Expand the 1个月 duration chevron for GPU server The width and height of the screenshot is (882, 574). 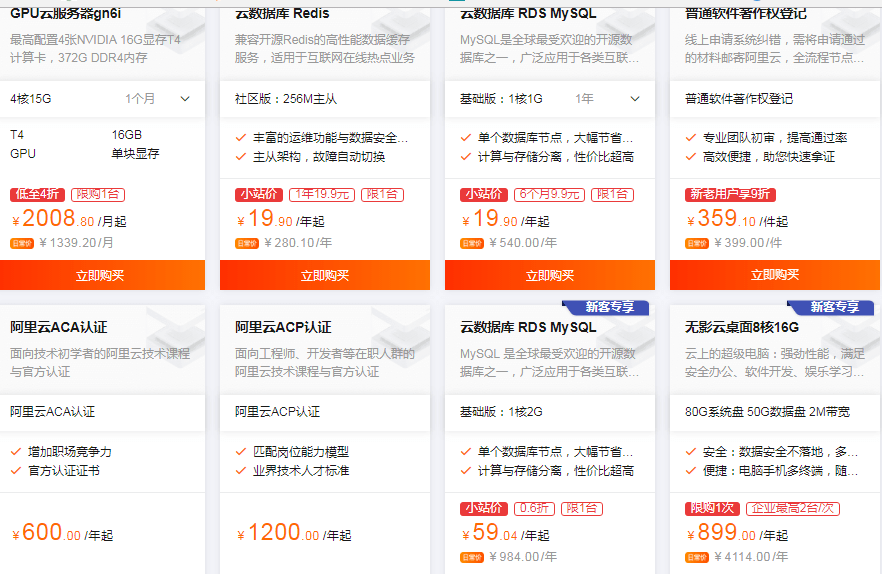coord(185,99)
